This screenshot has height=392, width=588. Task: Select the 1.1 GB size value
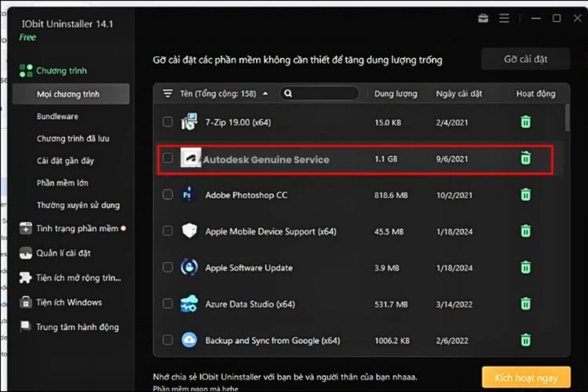coord(386,159)
